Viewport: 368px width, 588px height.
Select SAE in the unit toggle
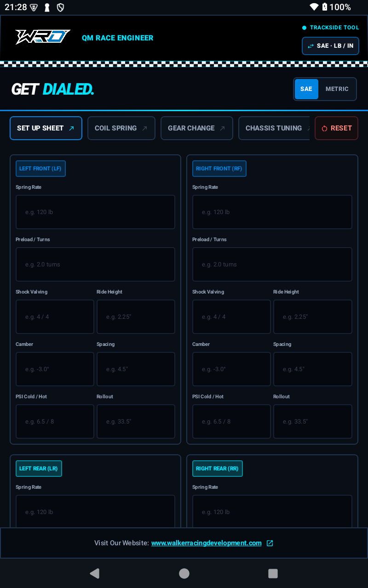click(x=306, y=89)
